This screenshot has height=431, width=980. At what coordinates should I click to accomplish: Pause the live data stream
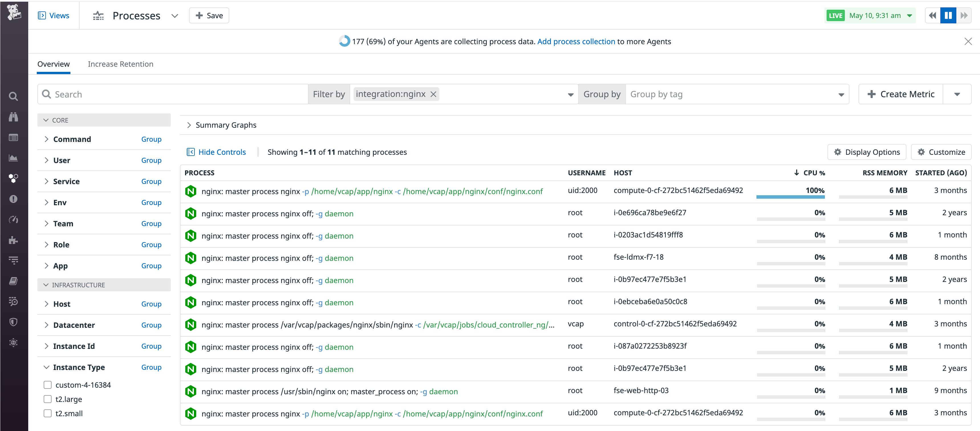948,15
